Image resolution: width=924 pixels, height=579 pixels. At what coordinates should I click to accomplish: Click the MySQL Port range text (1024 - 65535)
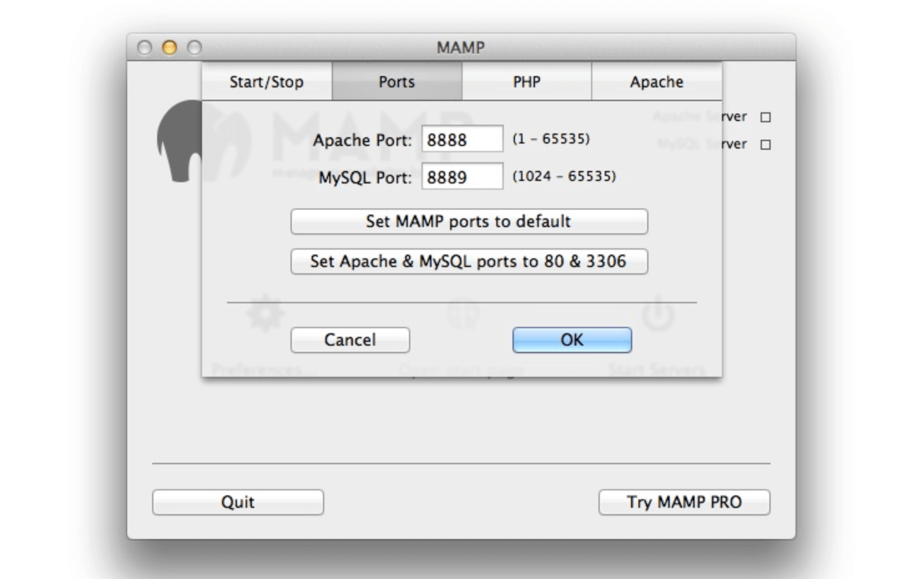point(564,176)
